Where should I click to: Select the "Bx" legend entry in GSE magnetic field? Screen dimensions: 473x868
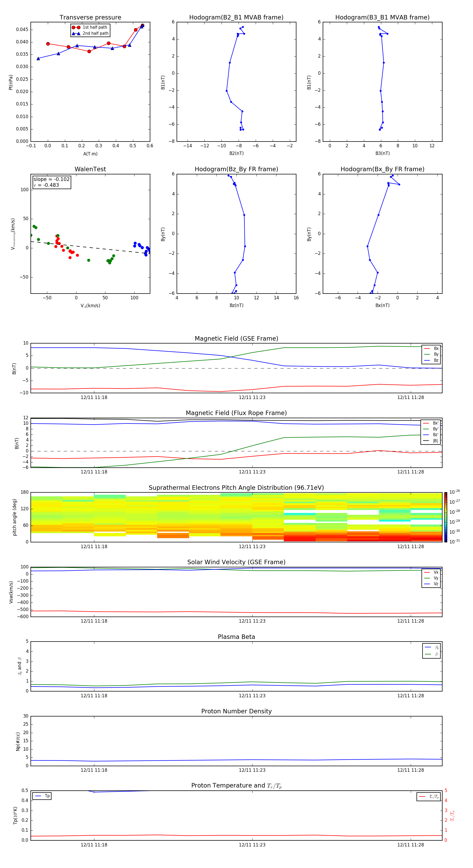(431, 349)
